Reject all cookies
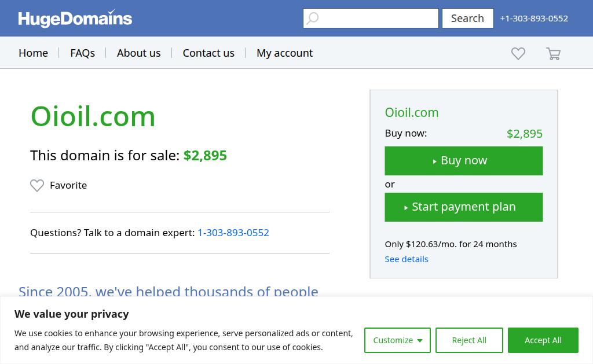The image size is (593, 364). tap(469, 340)
